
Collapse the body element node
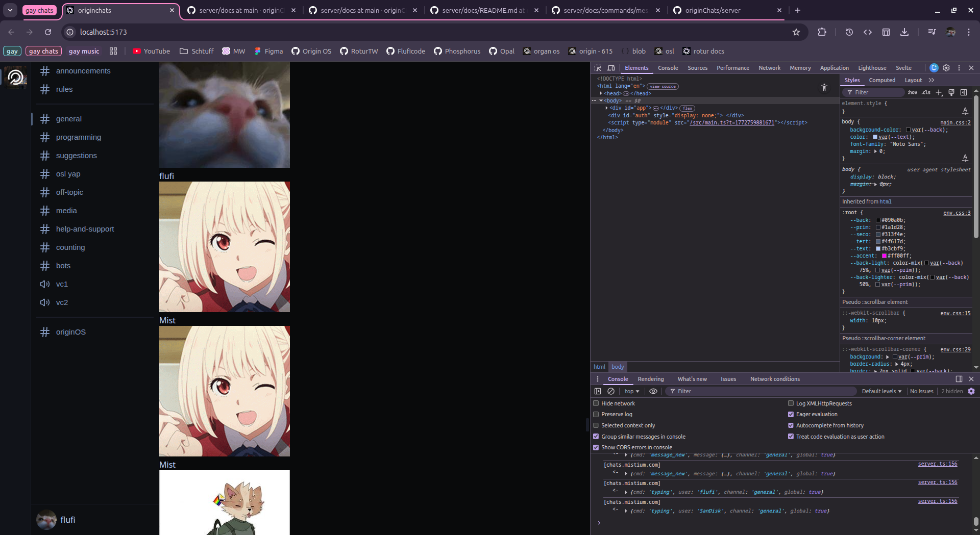(601, 100)
